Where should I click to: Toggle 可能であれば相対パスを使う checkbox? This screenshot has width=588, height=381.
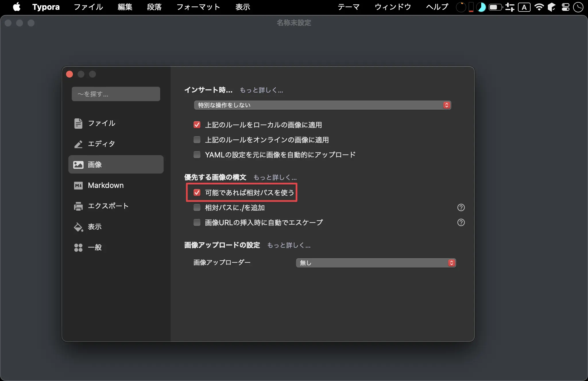[x=197, y=193]
